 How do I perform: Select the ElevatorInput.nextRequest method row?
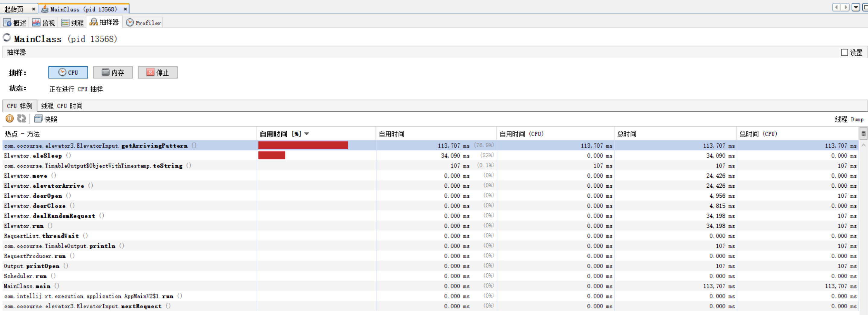tap(431, 306)
